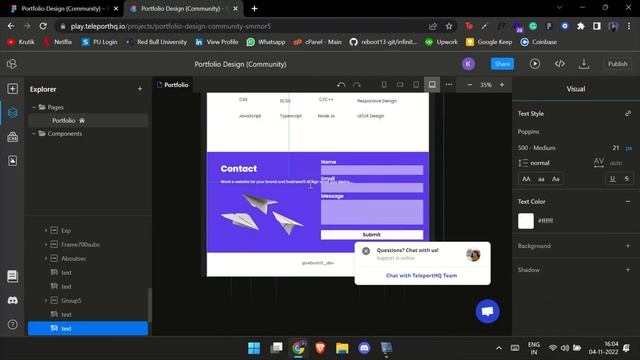
Task: Open the code view icon
Action: tap(560, 64)
